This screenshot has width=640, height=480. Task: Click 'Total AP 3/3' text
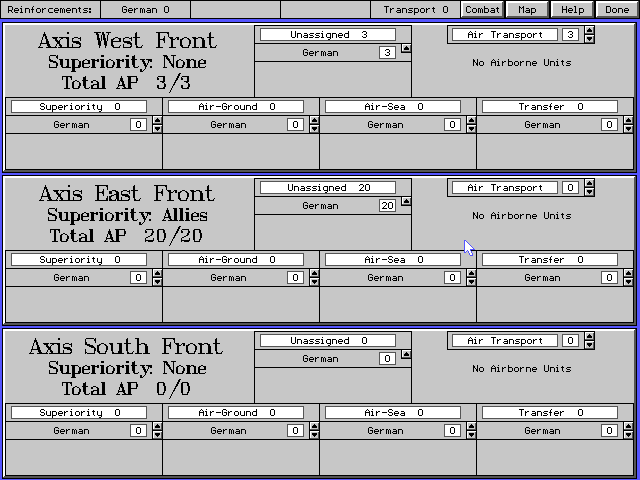[x=126, y=83]
